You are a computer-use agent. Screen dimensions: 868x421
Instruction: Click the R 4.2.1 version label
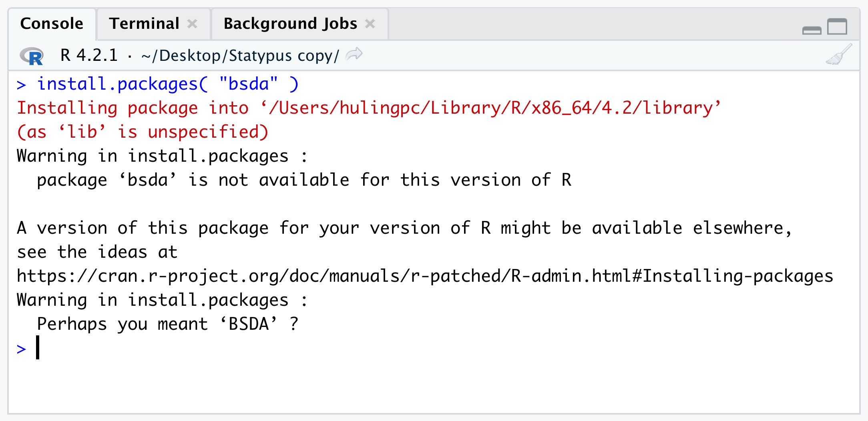[89, 55]
